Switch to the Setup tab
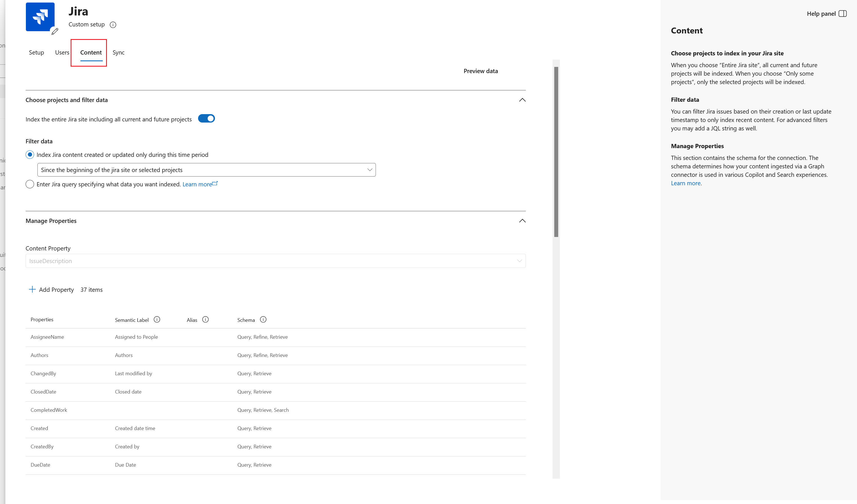Viewport: 857px width, 504px height. pyautogui.click(x=36, y=52)
